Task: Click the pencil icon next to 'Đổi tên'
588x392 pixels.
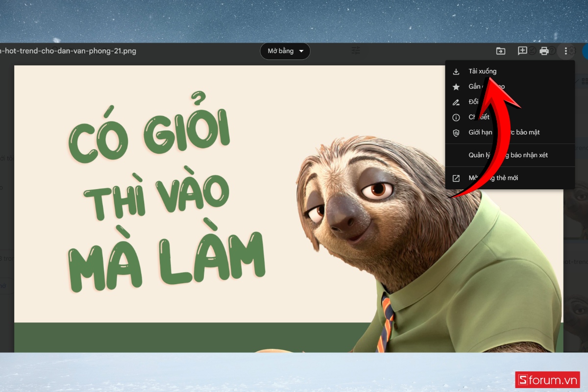Action: point(456,102)
